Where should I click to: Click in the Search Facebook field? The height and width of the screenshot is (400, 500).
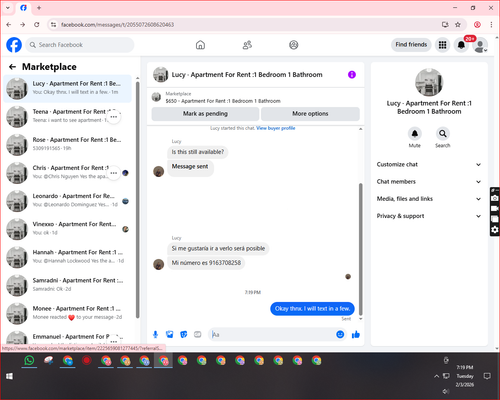pyautogui.click(x=80, y=45)
